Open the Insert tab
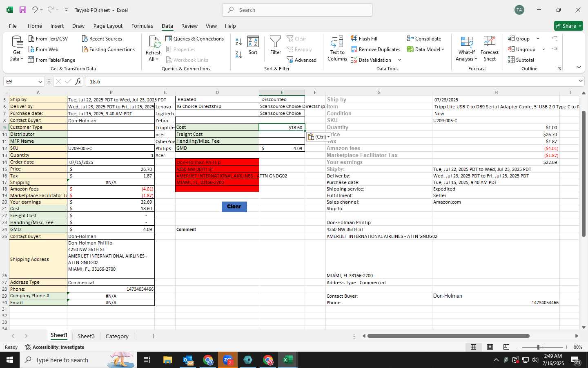This screenshot has width=588, height=368. (57, 26)
